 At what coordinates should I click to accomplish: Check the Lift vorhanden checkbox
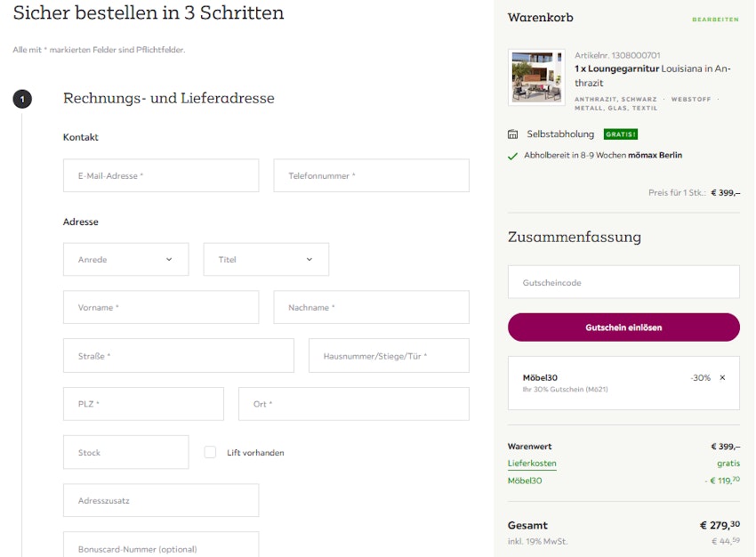[210, 452]
